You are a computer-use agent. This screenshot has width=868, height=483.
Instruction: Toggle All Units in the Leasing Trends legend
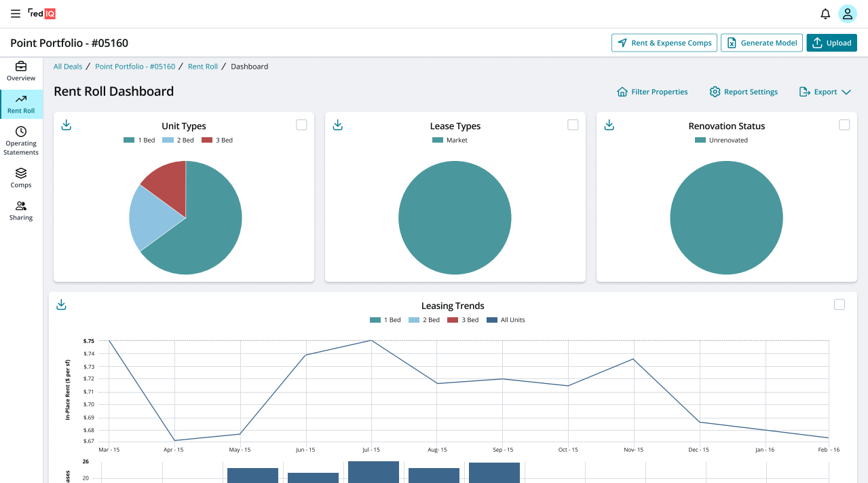(x=506, y=320)
